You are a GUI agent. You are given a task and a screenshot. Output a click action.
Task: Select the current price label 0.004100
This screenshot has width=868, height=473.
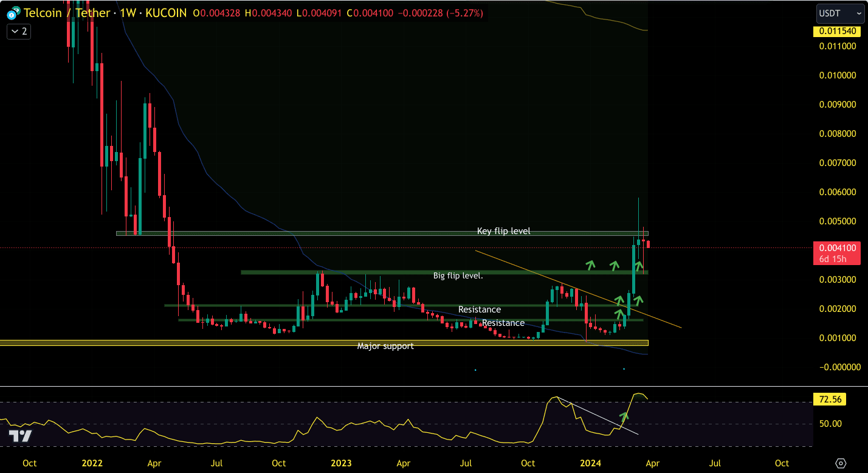[x=838, y=247]
